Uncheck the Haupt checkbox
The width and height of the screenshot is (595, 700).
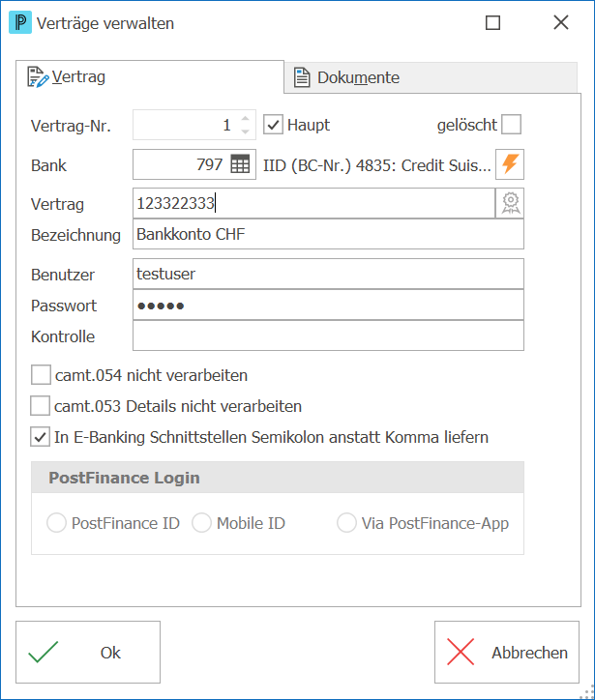click(273, 125)
